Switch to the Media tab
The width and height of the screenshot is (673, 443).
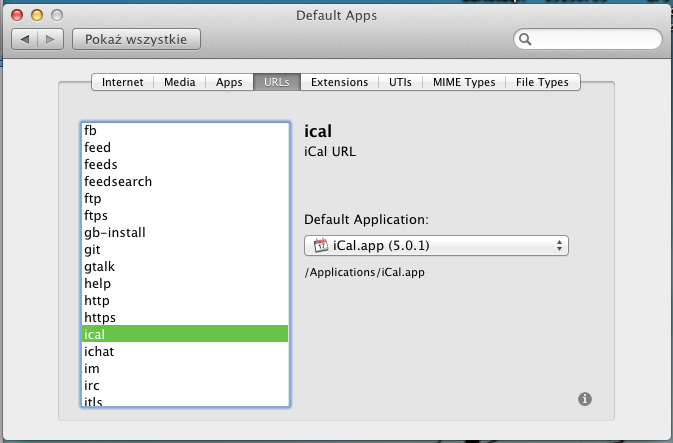pyautogui.click(x=179, y=82)
